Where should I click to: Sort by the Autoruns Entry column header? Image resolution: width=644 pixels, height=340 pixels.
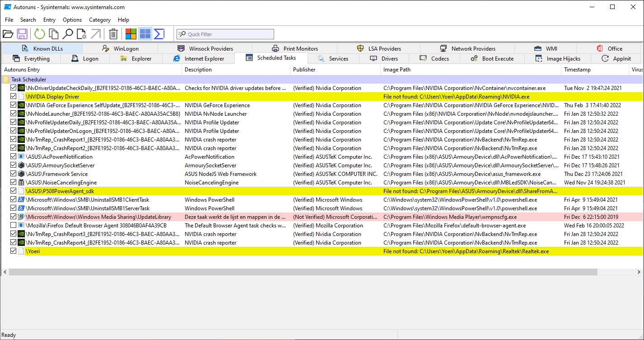tap(92, 70)
